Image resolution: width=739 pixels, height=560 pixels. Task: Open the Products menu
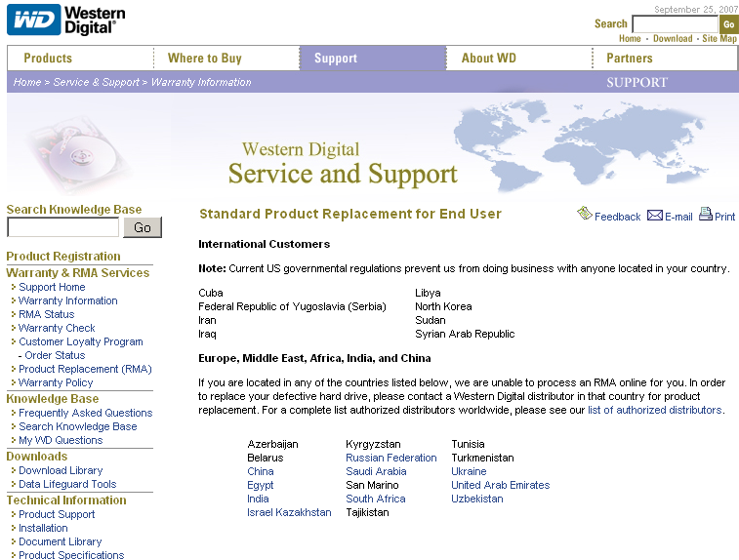click(x=48, y=58)
